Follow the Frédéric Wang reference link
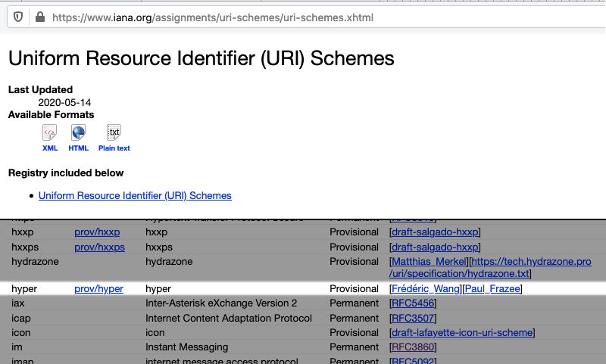The height and width of the screenshot is (364, 606). [426, 289]
